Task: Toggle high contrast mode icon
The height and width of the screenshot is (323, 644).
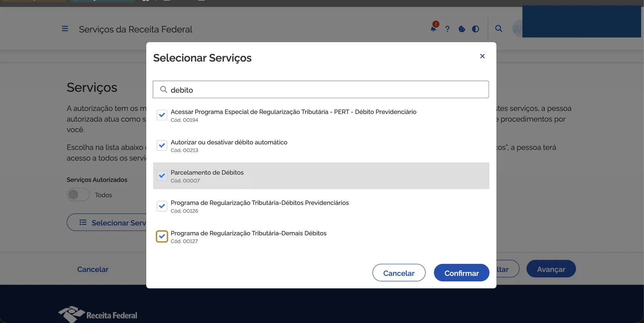Action: pyautogui.click(x=475, y=29)
